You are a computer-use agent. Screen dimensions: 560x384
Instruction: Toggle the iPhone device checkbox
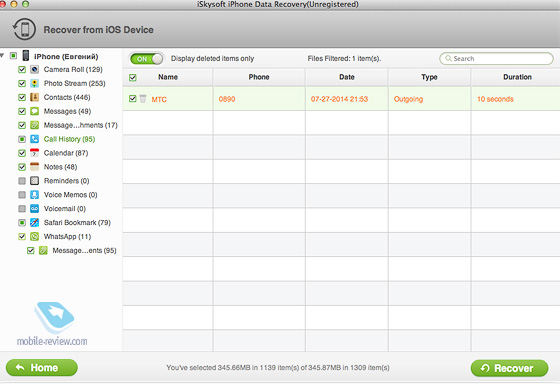13,56
